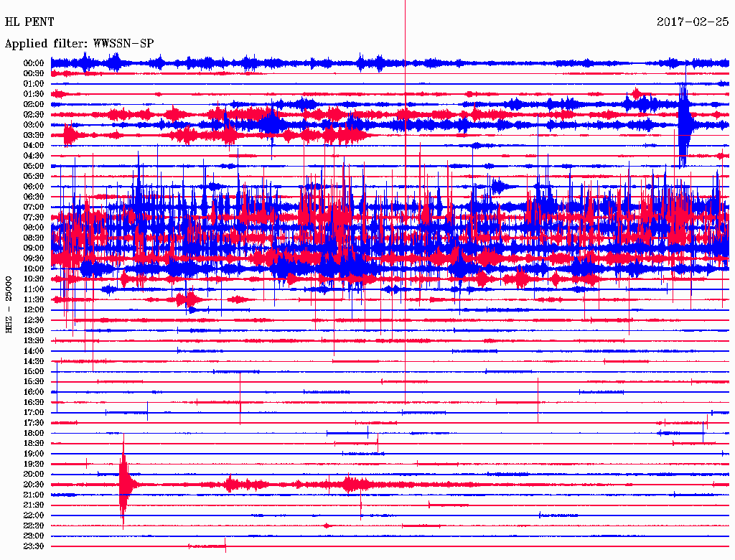Click the 22:30 time label
The height and width of the screenshot is (560, 735).
click(x=34, y=526)
